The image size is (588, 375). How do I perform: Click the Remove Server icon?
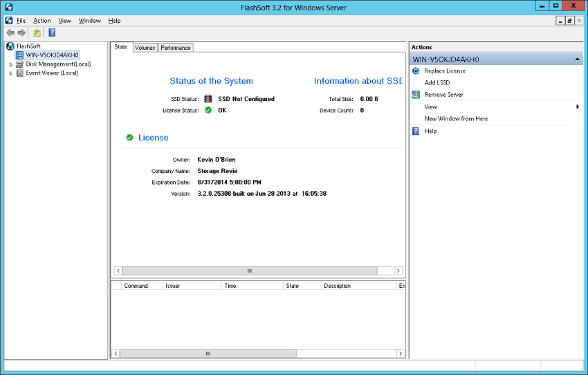(416, 95)
